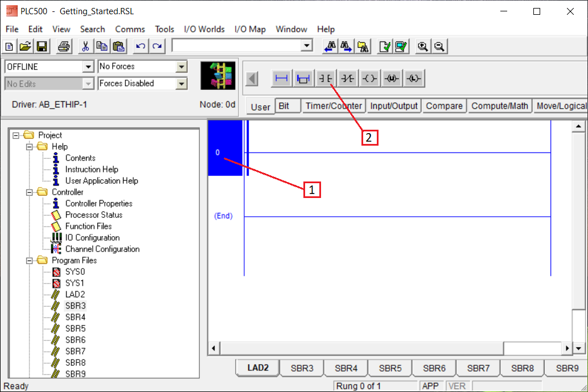Collapse the Project tree node
588x392 pixels.
point(16,135)
